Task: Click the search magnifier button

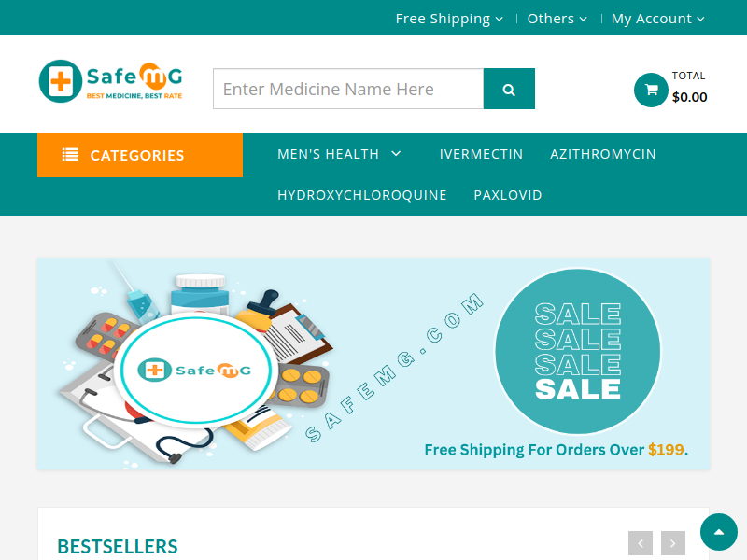Action: tap(509, 89)
